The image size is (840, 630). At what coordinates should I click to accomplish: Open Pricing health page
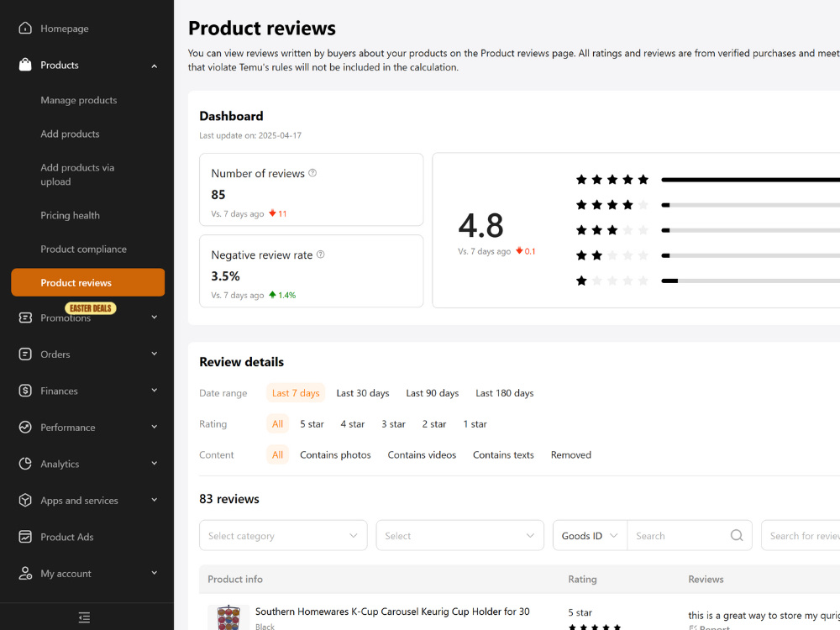coord(71,215)
